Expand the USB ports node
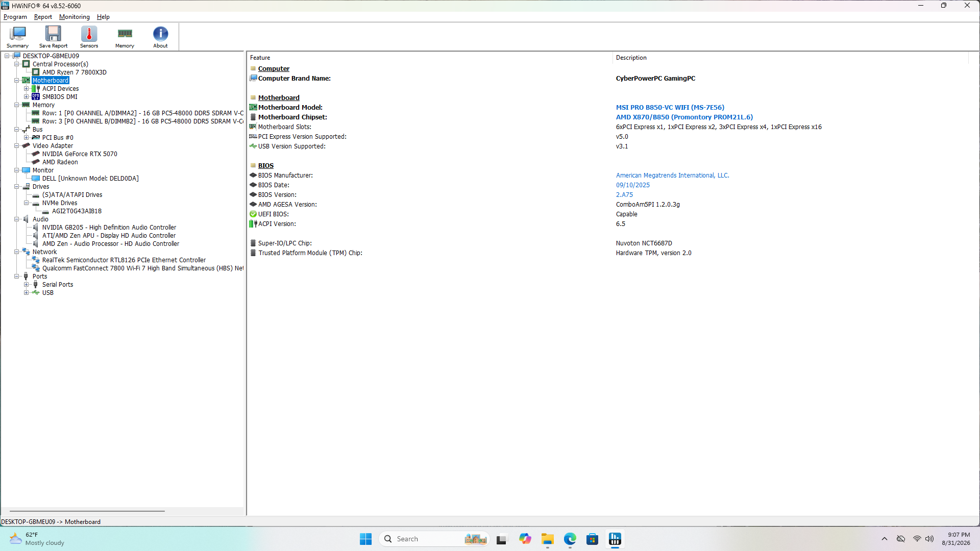Screen dimensions: 980x551 (27, 293)
